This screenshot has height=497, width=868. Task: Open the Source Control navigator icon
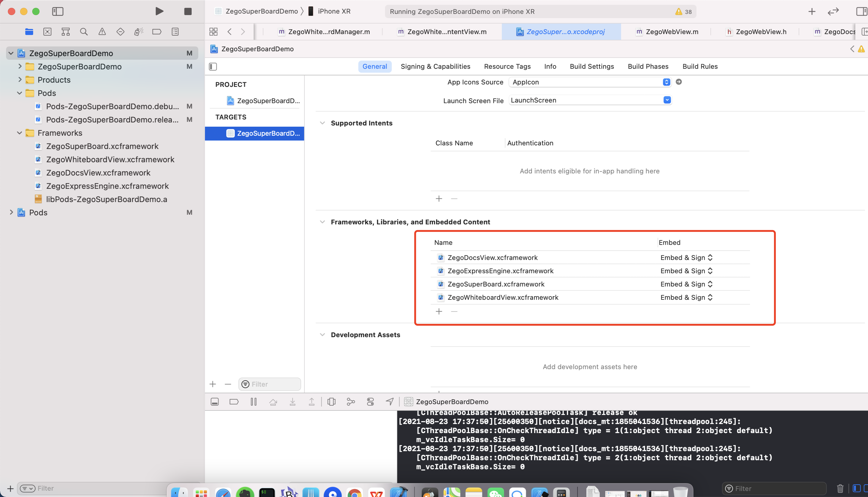click(x=47, y=32)
